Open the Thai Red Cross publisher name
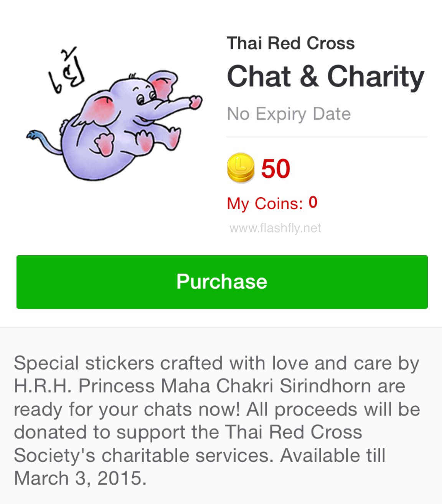 (x=290, y=43)
